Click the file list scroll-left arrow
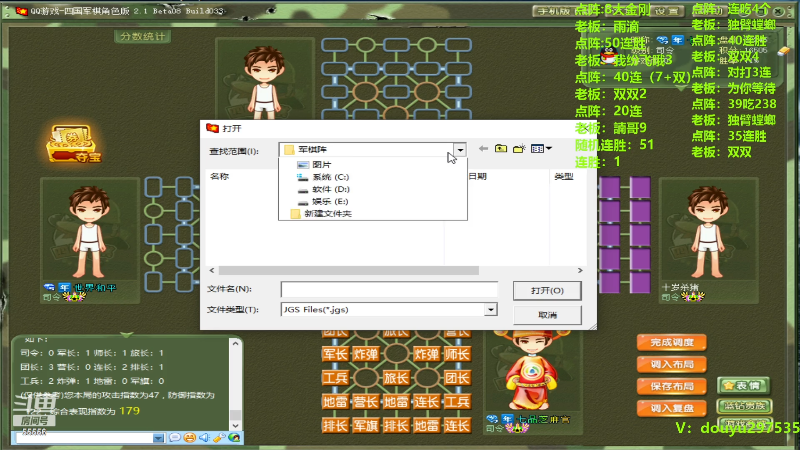The width and height of the screenshot is (800, 450). (x=212, y=270)
